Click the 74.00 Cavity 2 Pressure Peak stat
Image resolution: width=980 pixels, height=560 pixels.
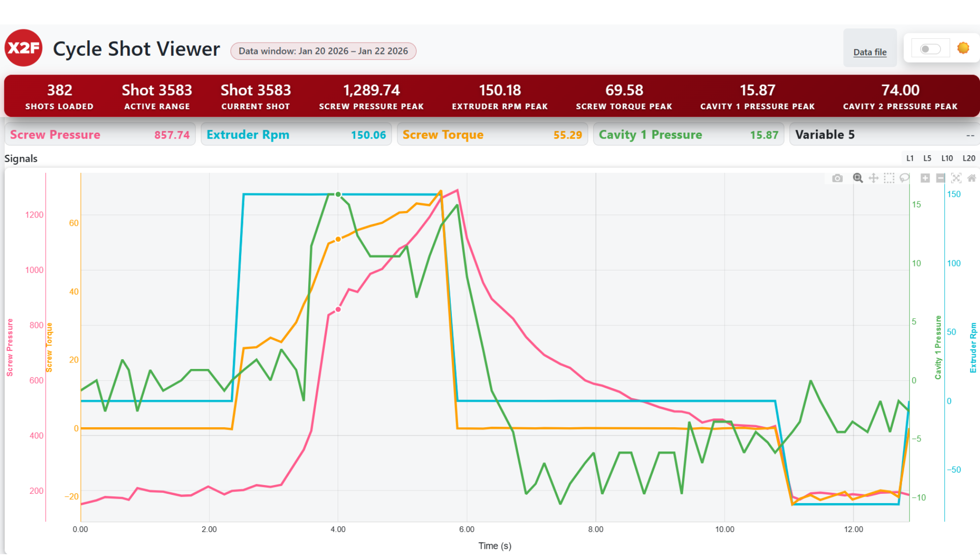coord(900,96)
